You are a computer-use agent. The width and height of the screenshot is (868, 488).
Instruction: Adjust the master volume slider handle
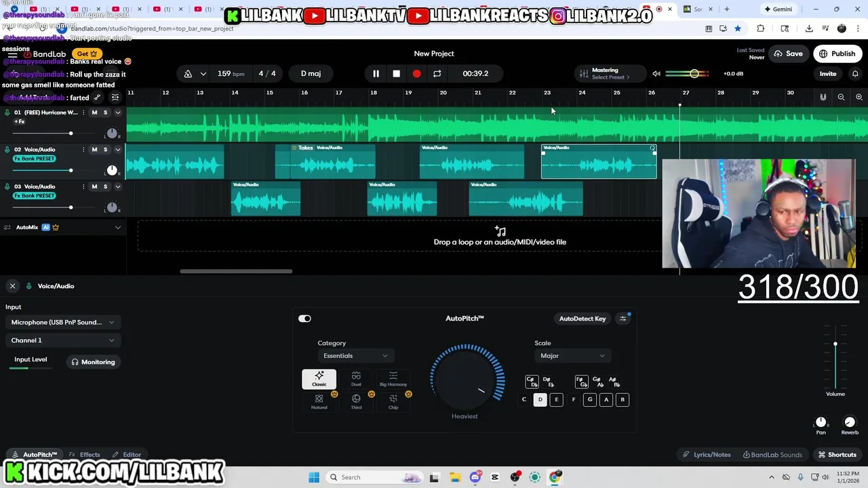coord(694,73)
